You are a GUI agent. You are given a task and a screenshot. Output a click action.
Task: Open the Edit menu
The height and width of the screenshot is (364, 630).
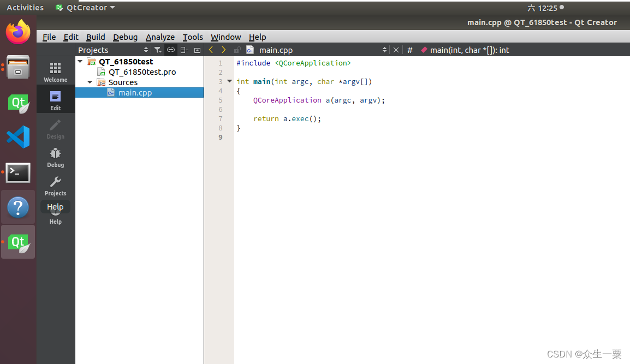[x=71, y=37]
